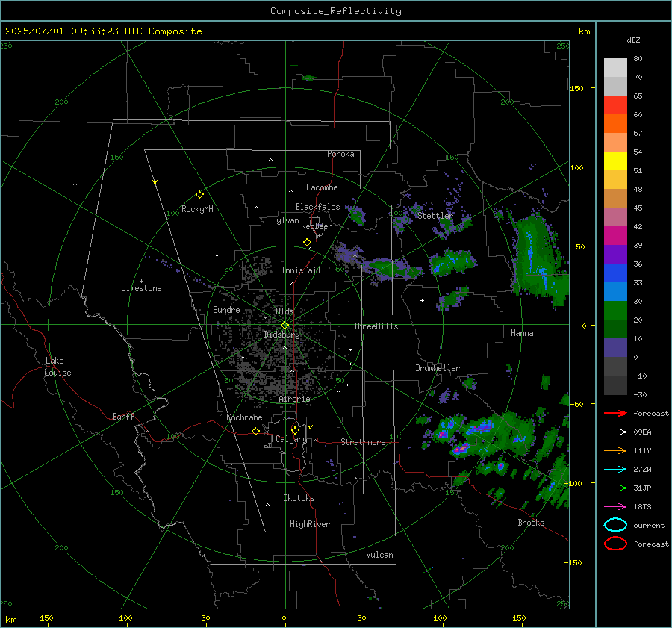Viewport: 672px width, 628px height.
Task: Select the white 09EA arrow symbol
Action: [x=615, y=432]
